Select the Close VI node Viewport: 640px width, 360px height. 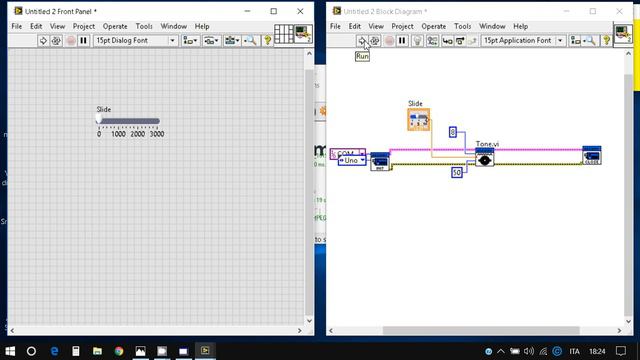click(591, 156)
